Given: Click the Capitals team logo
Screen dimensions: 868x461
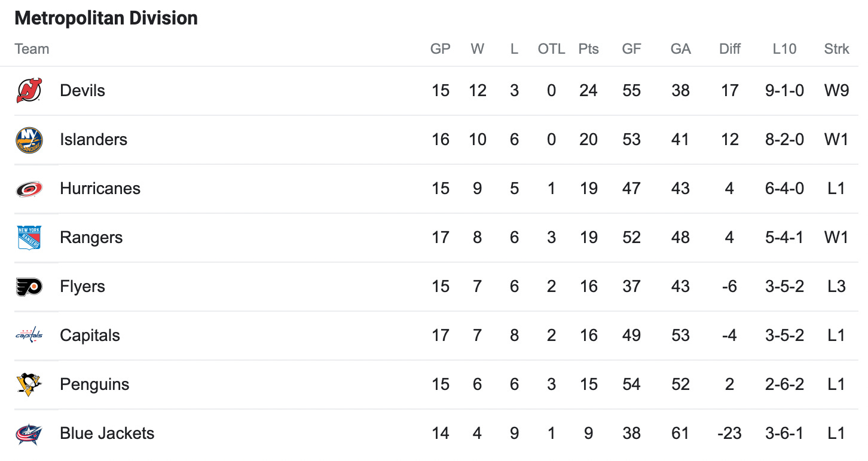Looking at the screenshot, I should pyautogui.click(x=29, y=336).
